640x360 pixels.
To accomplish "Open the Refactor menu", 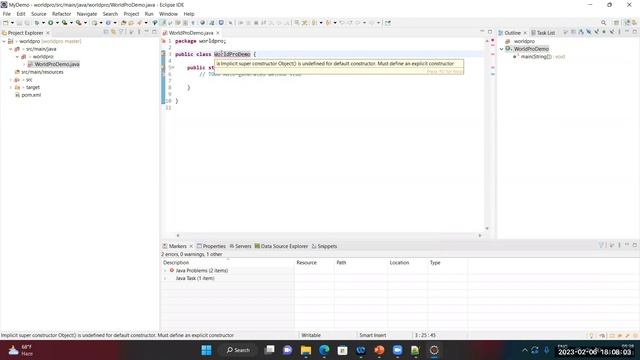I will 61,14.
